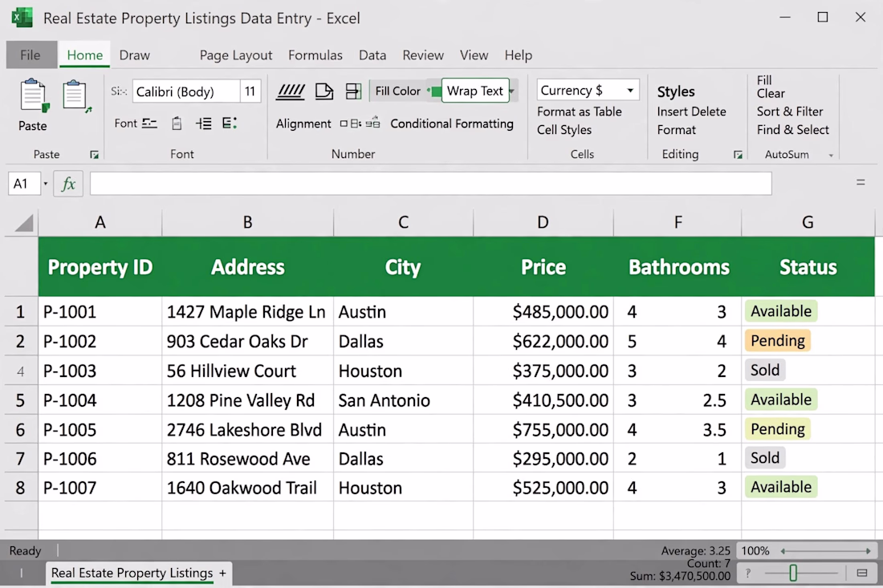The width and height of the screenshot is (883, 588).
Task: Open the Wrap Text dropdown arrow
Action: [x=512, y=91]
